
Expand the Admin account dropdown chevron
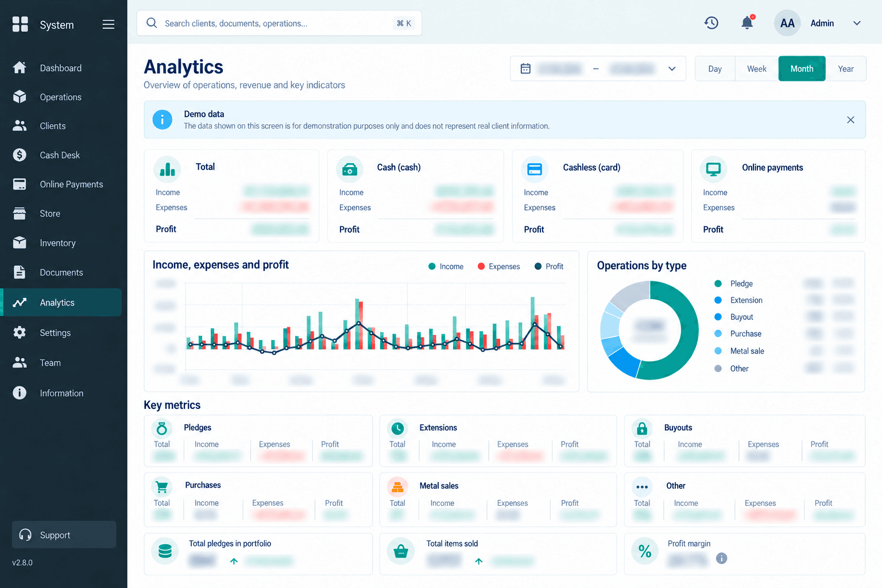point(857,24)
